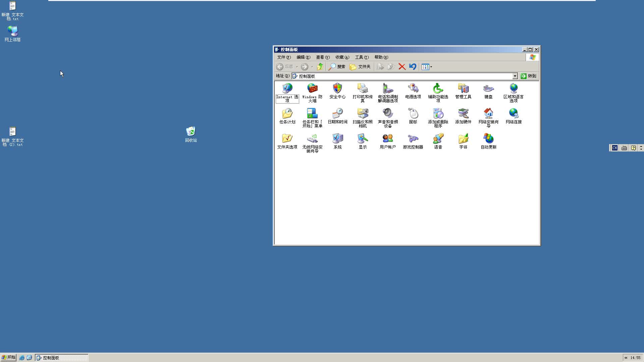Open 扫描仪和照相机 icon
The height and width of the screenshot is (362, 644).
click(363, 118)
